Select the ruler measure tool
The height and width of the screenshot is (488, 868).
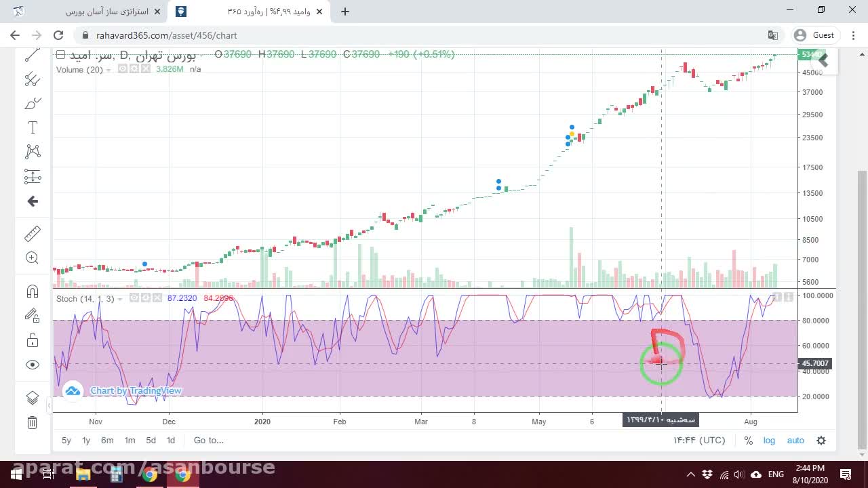[x=32, y=234]
